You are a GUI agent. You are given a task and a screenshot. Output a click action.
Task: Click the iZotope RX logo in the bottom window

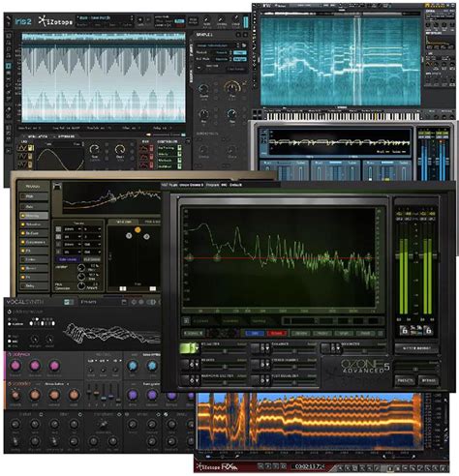(x=217, y=466)
